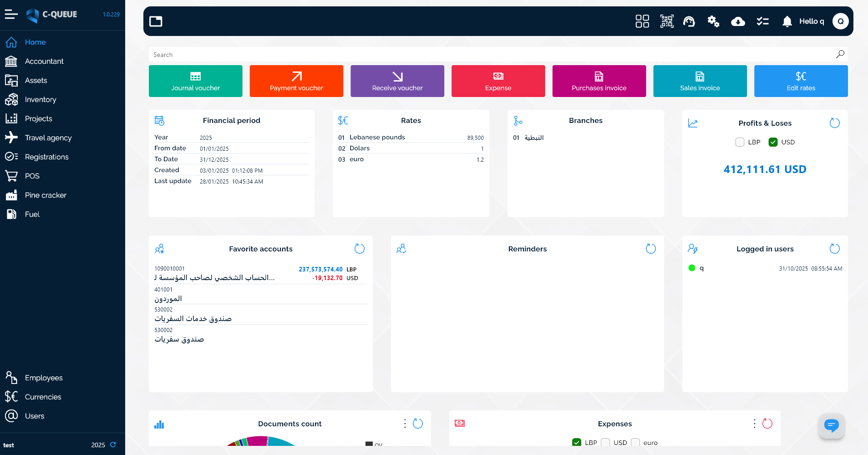This screenshot has height=455, width=868.
Task: Open the Documents count options menu
Action: tap(405, 424)
